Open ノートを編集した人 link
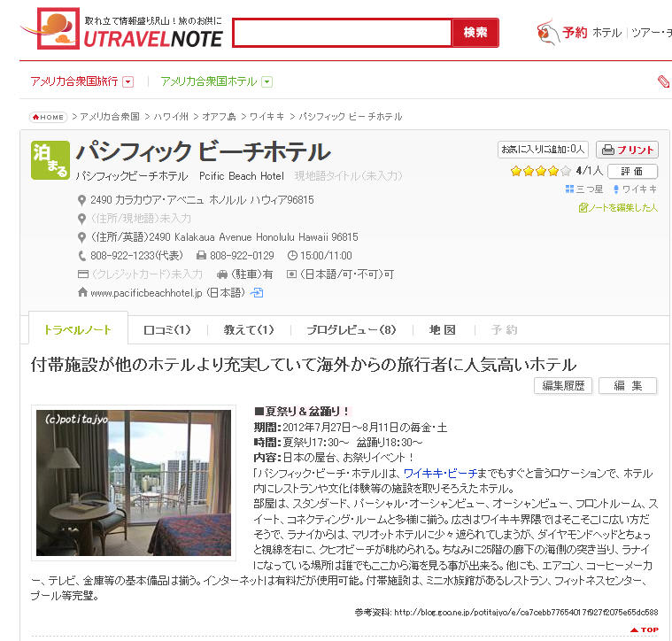This screenshot has height=641, width=672. [618, 208]
